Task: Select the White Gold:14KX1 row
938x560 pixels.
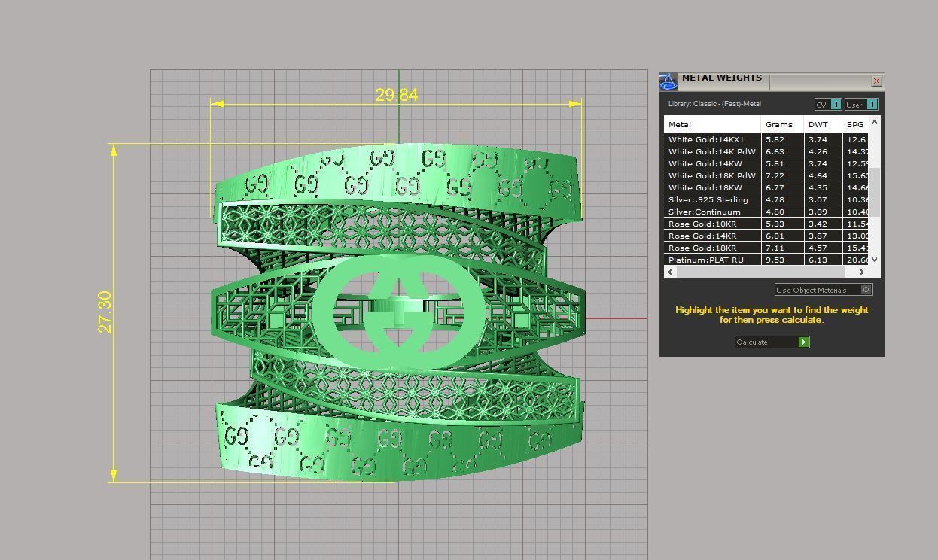Action: click(x=766, y=139)
